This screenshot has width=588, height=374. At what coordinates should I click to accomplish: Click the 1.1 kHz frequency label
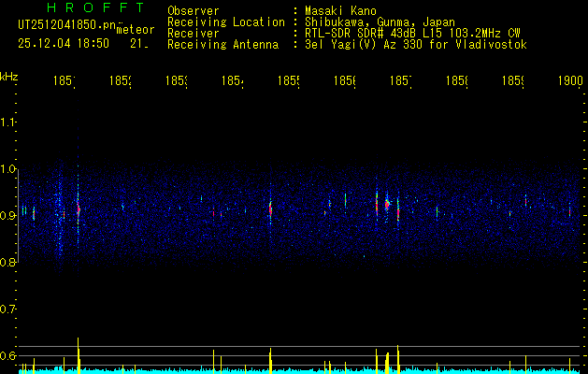coord(7,122)
